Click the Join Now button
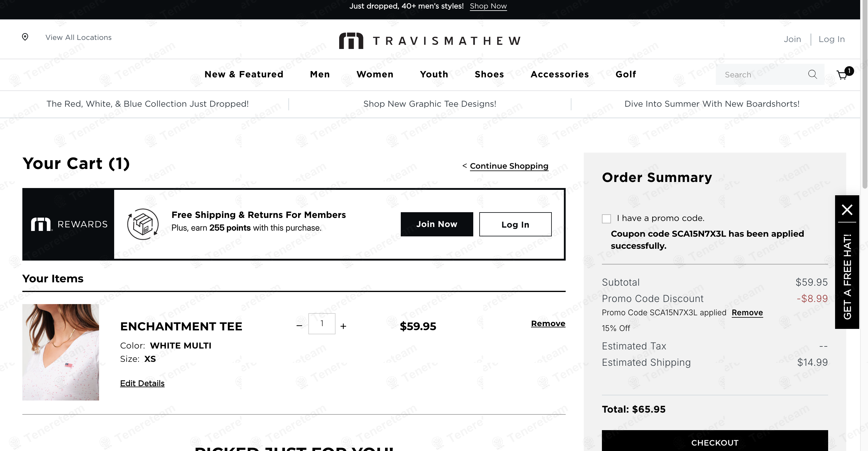 [437, 224]
